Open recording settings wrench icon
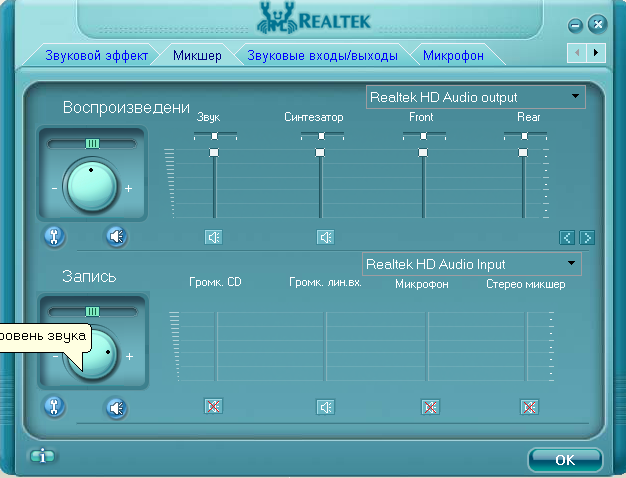The image size is (626, 478). (56, 407)
